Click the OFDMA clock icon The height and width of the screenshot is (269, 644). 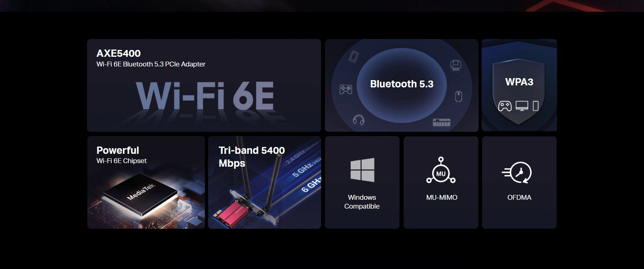(x=517, y=173)
